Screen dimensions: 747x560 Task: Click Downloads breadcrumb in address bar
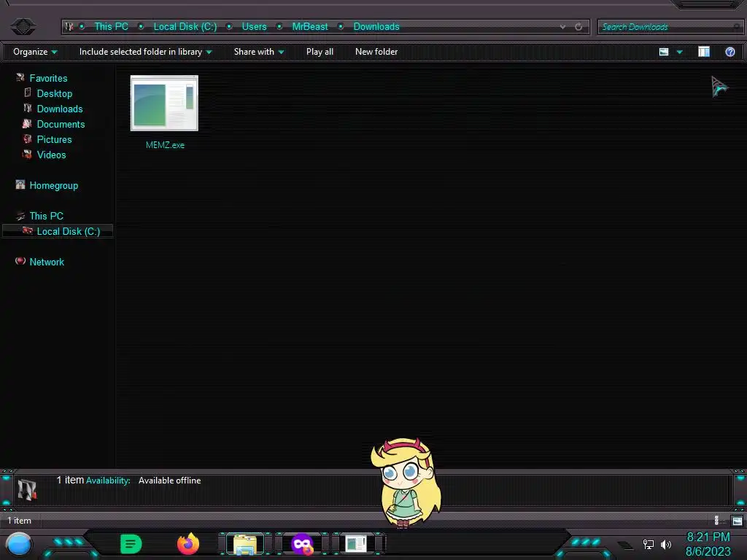point(376,27)
